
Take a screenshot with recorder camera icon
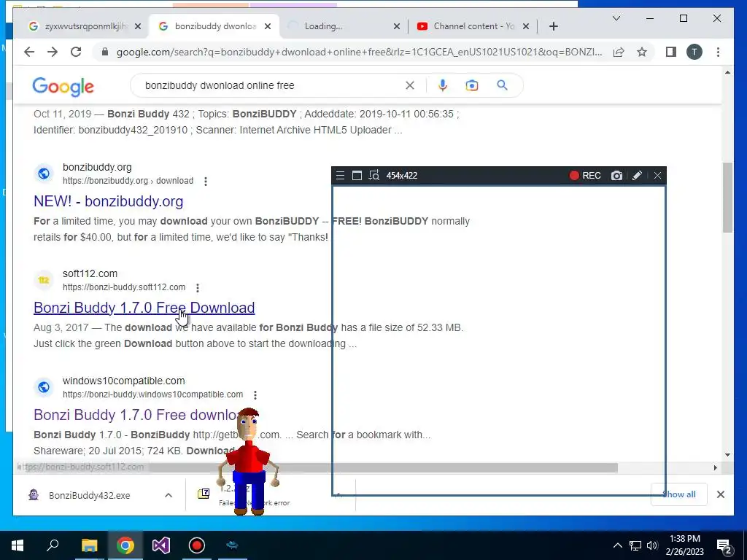pyautogui.click(x=616, y=175)
